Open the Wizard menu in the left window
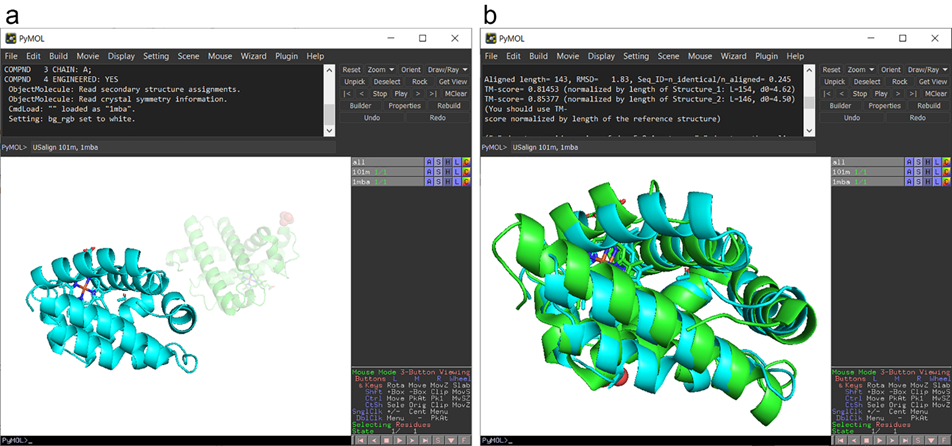This screenshot has width=952, height=446. [241, 56]
